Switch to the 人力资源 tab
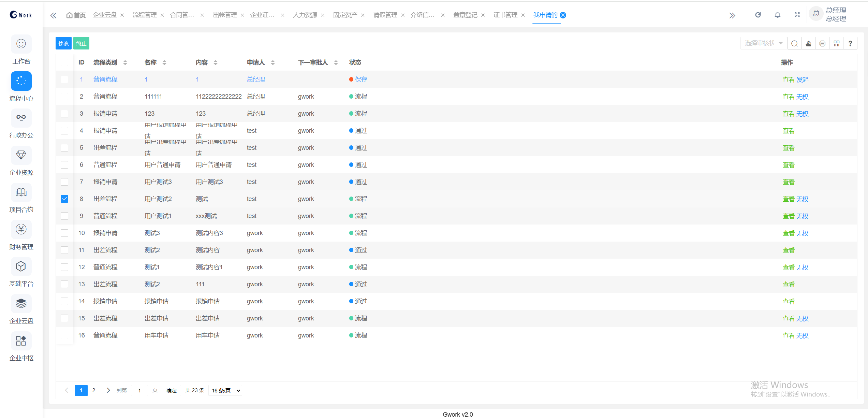Screen dimensions: 868x418 pyautogui.click(x=305, y=15)
